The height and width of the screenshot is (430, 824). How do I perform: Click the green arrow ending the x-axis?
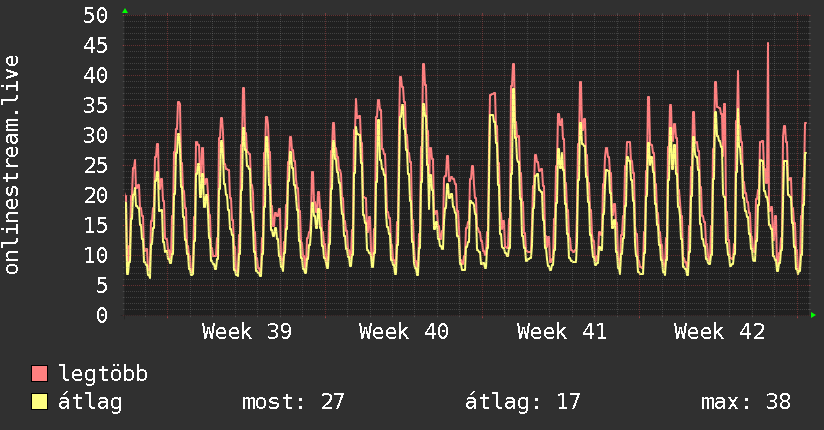coord(813,315)
